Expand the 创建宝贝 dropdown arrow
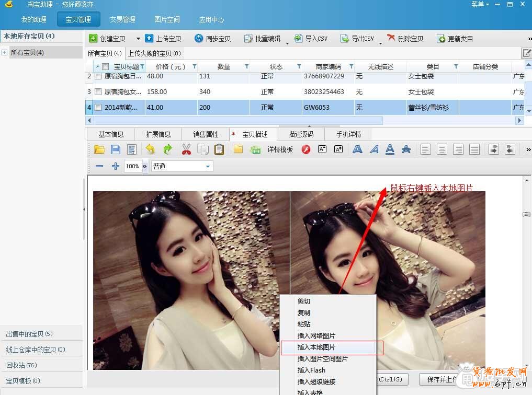This screenshot has height=395, width=532. pyautogui.click(x=138, y=38)
